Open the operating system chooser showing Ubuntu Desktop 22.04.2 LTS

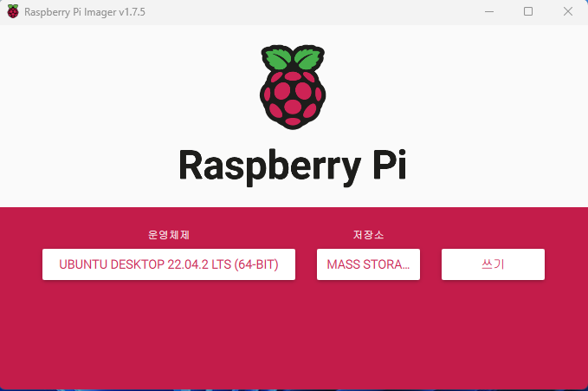(169, 264)
